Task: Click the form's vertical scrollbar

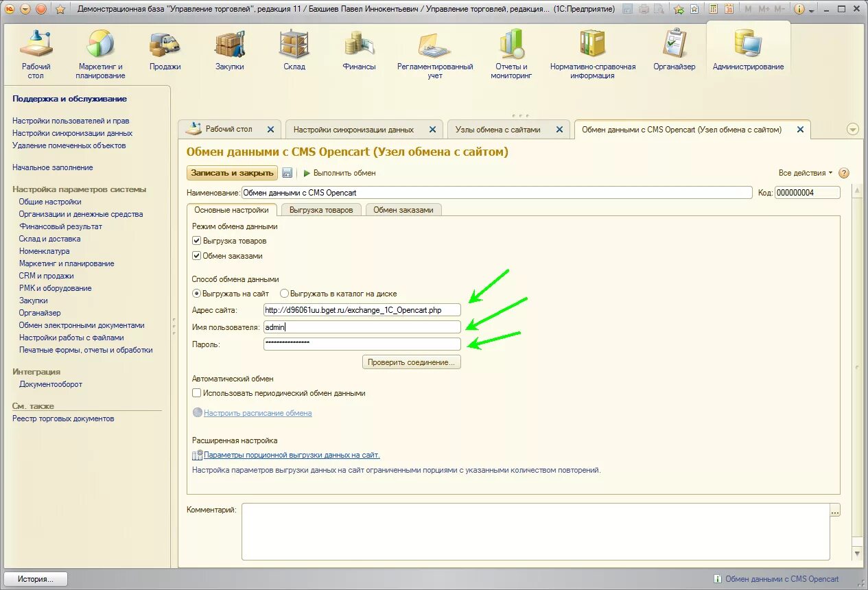Action: 857,373
